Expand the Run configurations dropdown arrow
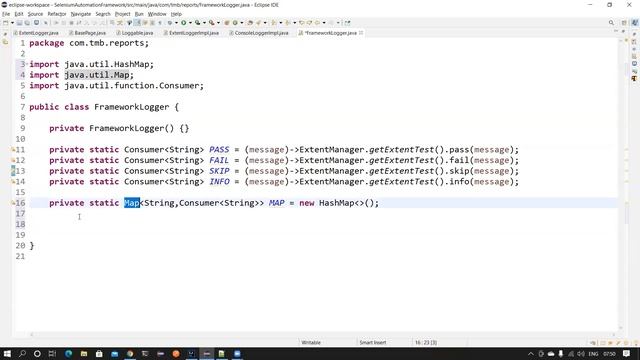Screen dimensions: 640x360 coord(190,23)
